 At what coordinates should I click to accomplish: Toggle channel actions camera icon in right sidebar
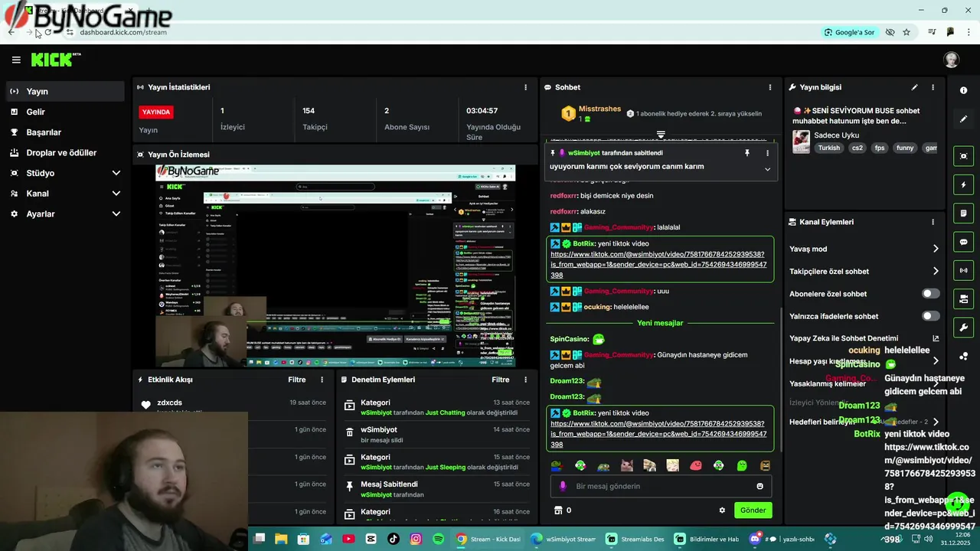coord(963,298)
